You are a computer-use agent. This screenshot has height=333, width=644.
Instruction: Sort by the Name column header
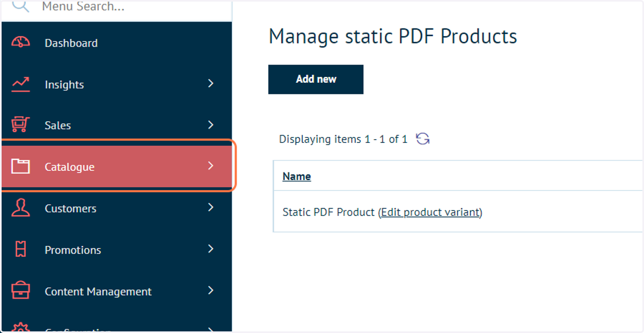pyautogui.click(x=297, y=176)
